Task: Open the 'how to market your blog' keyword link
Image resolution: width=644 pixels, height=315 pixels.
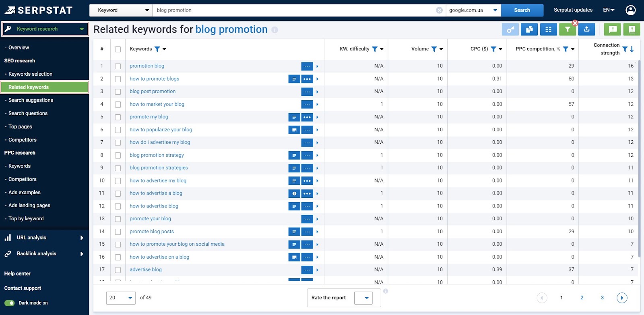Action: [157, 104]
